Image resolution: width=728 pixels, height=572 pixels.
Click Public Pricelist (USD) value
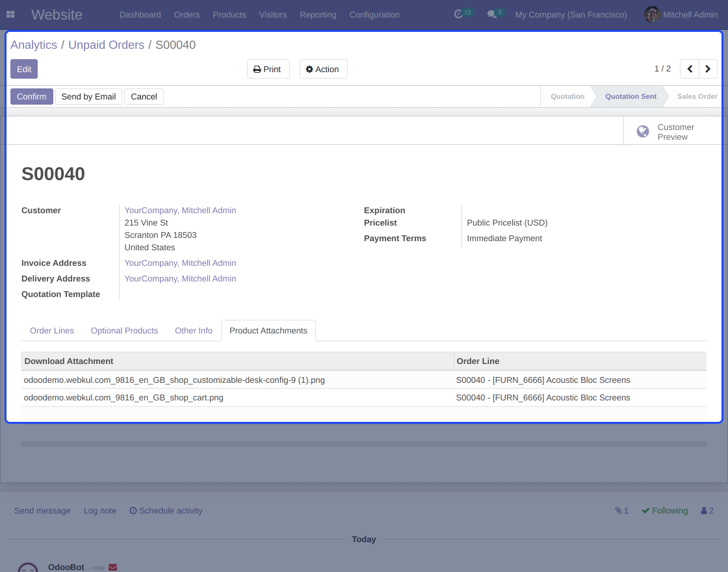pos(508,223)
